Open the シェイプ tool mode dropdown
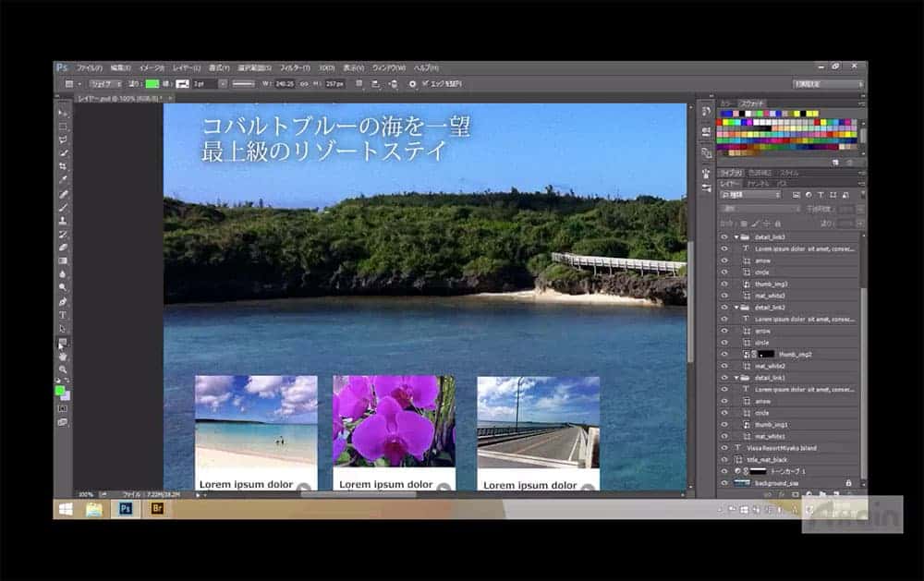 [105, 84]
